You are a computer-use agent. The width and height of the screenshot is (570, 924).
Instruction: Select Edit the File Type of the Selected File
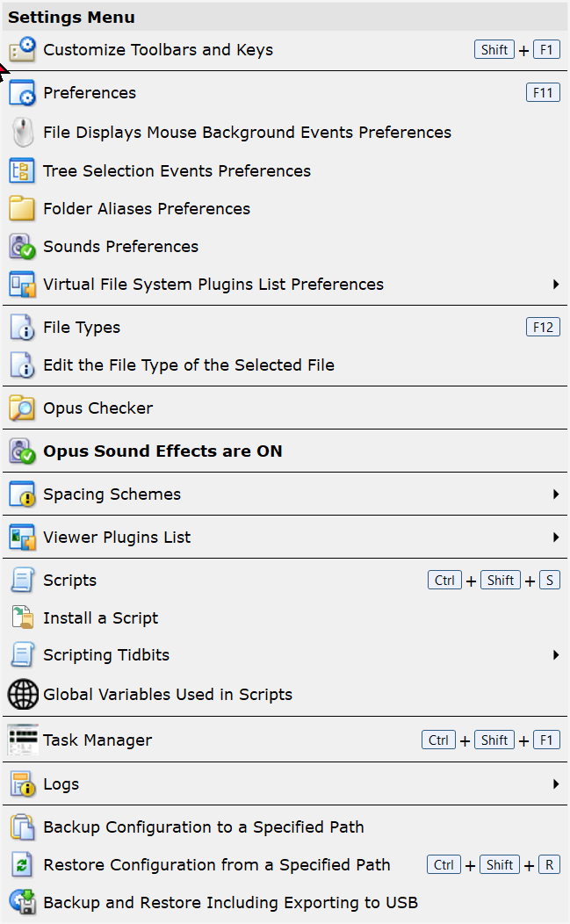(285, 365)
